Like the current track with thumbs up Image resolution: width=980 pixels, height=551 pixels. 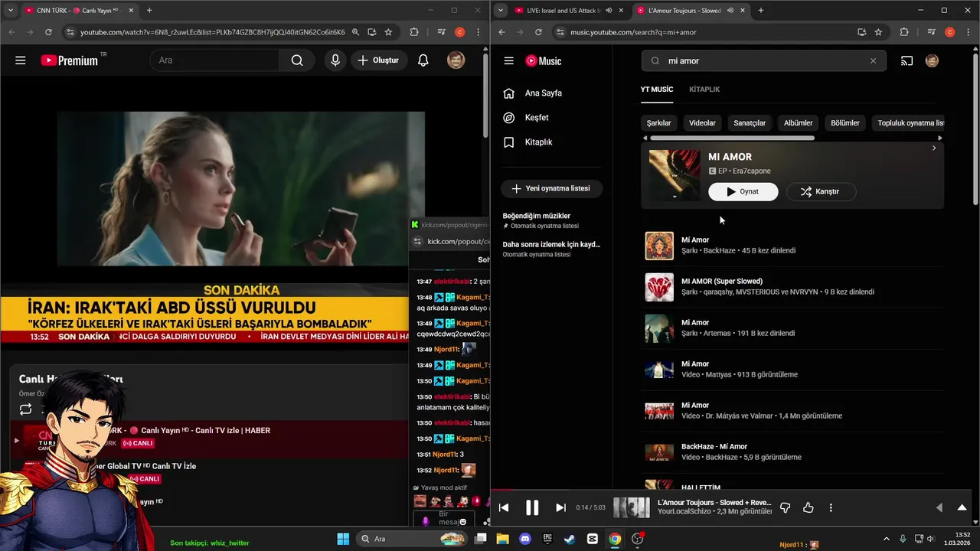(x=808, y=507)
